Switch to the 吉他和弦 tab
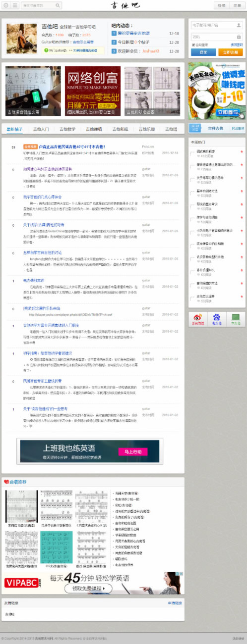Image resolution: width=247 pixels, height=644 pixels. tap(120, 129)
